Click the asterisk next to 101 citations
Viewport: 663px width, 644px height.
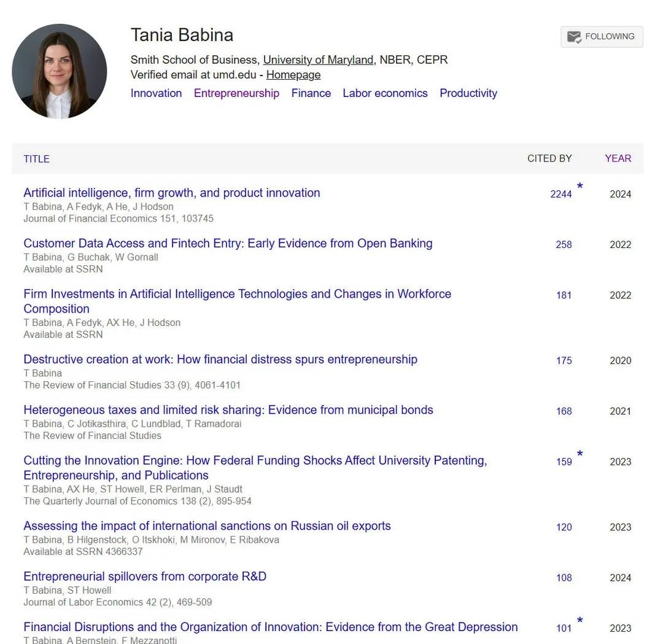click(x=580, y=620)
